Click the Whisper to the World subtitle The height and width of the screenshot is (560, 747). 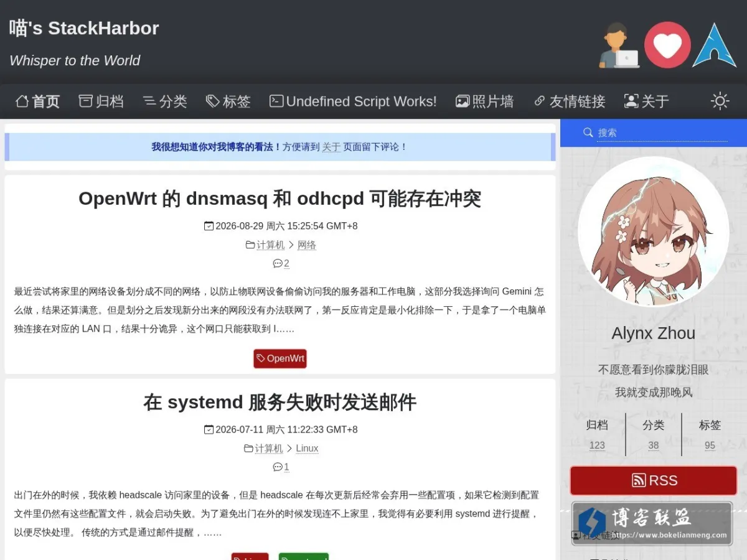click(x=75, y=60)
